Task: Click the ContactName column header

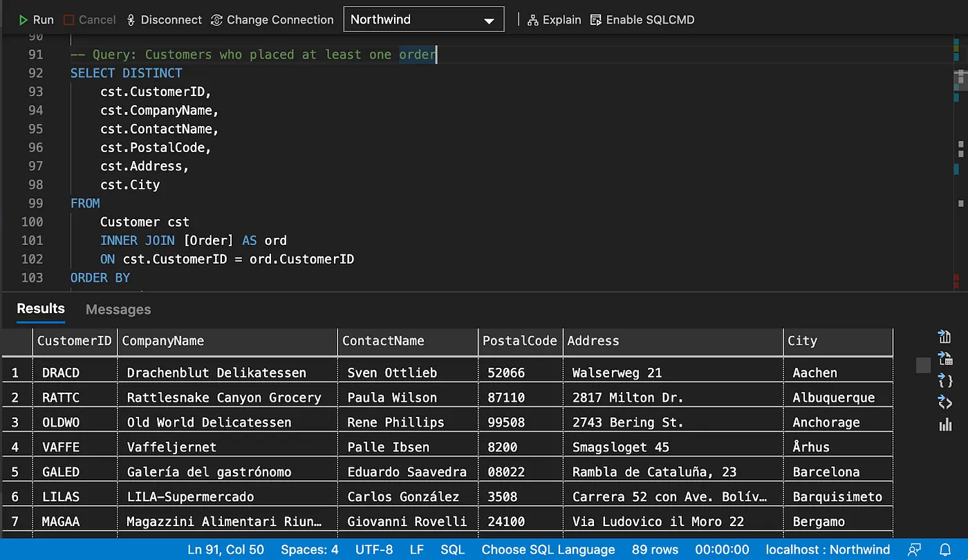Action: coord(408,341)
